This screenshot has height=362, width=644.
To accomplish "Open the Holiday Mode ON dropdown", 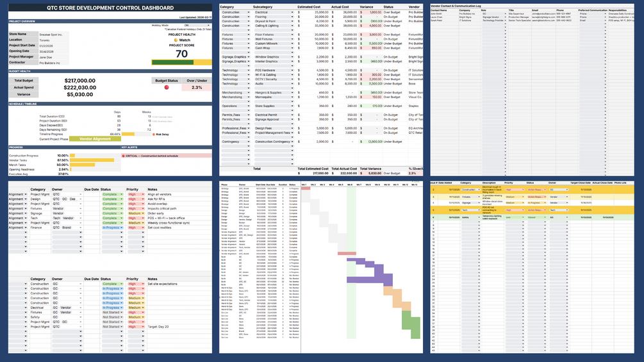I will [x=197, y=26].
